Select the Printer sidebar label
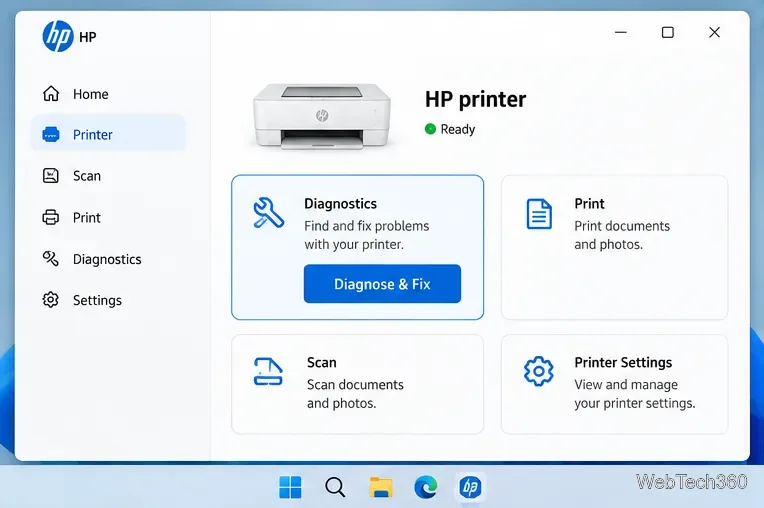 click(x=93, y=135)
